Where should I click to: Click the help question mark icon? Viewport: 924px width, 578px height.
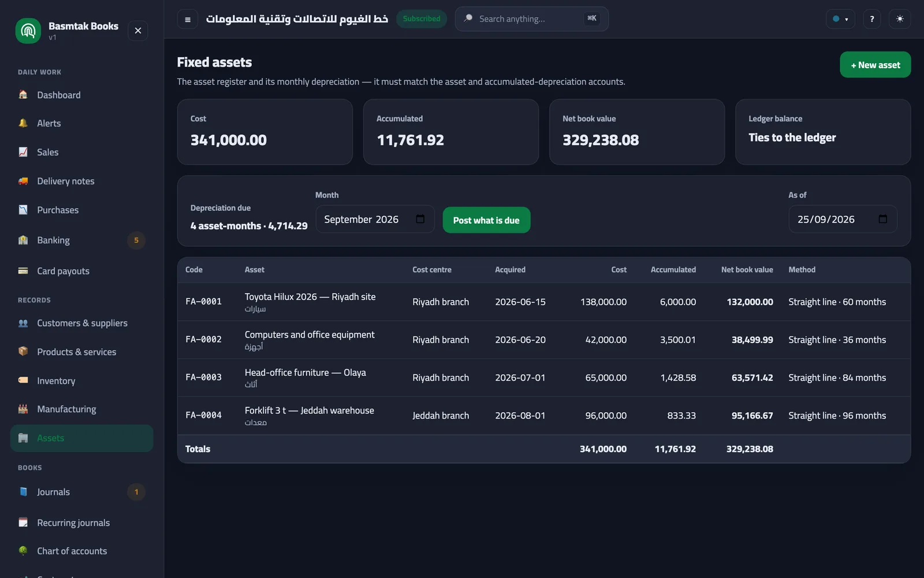(x=872, y=19)
